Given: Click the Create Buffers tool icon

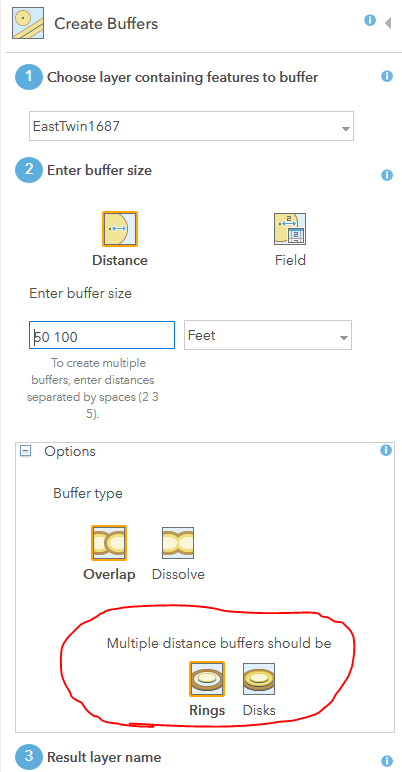Looking at the screenshot, I should [x=28, y=23].
